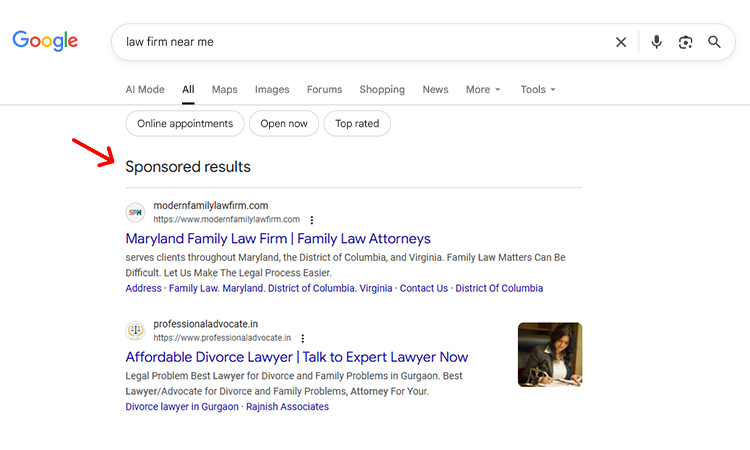Screen dimensions: 750x450
Task: Click the Contact Us sitelink
Action: 424,288
